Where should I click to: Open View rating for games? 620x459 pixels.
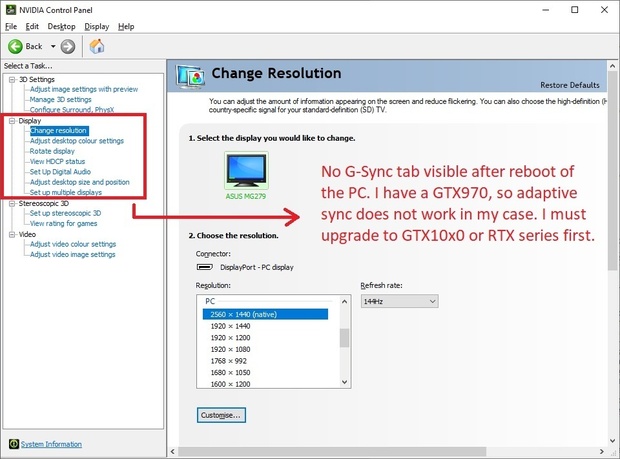coord(63,223)
